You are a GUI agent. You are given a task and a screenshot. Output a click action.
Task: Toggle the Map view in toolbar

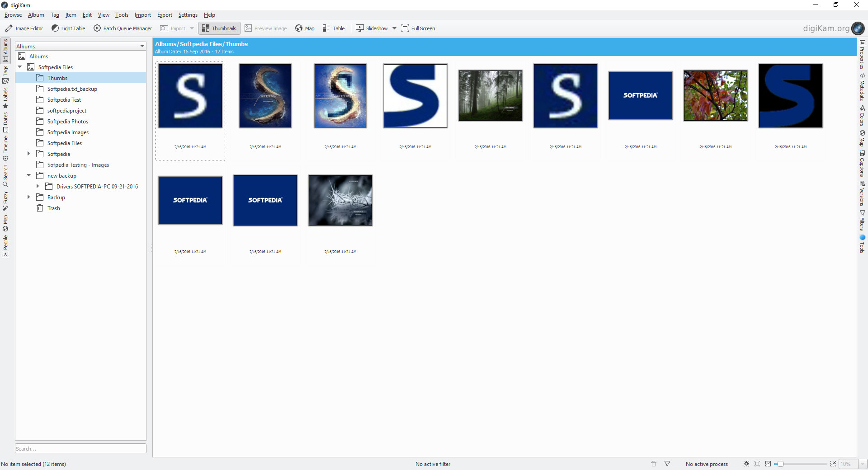pos(305,28)
